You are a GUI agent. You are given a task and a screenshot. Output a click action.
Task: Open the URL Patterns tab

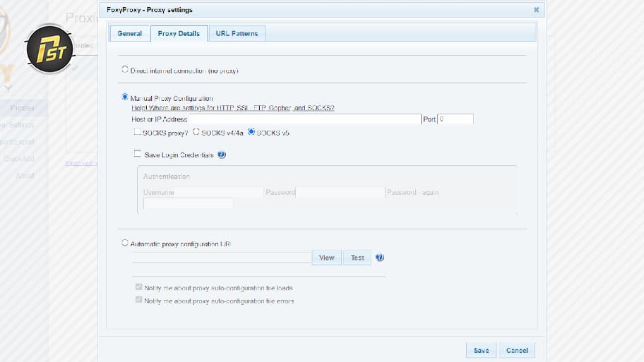click(x=237, y=33)
